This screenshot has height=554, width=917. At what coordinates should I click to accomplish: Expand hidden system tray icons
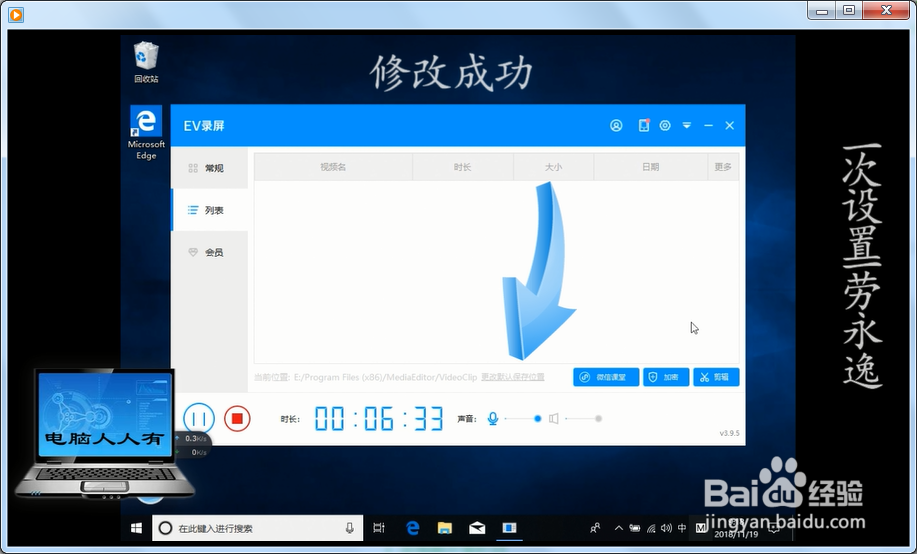pos(618,528)
